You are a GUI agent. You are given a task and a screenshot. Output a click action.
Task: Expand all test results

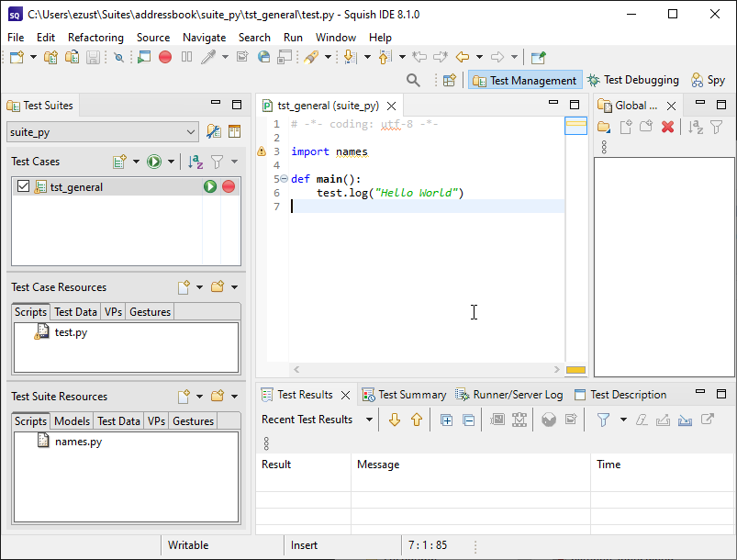tap(447, 420)
